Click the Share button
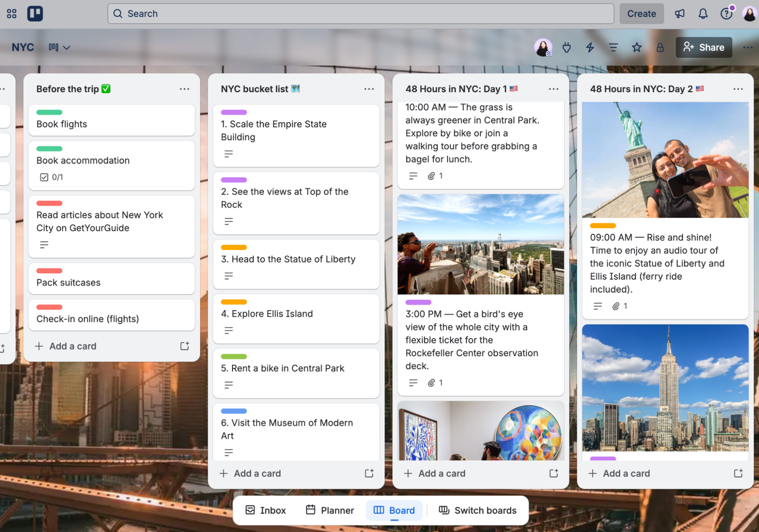The height and width of the screenshot is (532, 759). coord(704,47)
